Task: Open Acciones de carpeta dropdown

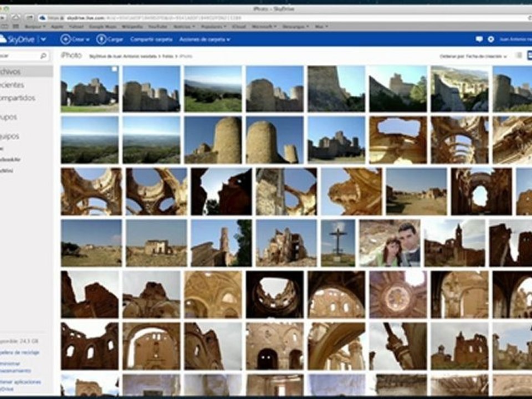Action: tap(204, 39)
